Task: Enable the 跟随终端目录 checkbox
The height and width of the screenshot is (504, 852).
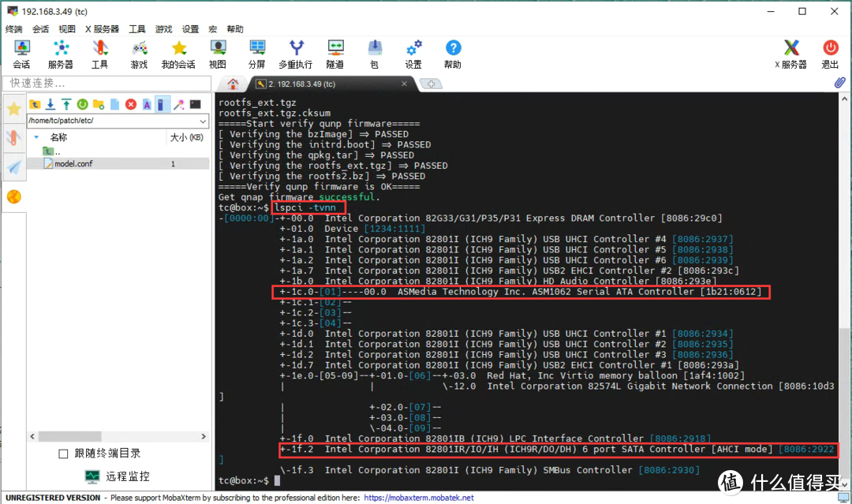Action: point(64,454)
